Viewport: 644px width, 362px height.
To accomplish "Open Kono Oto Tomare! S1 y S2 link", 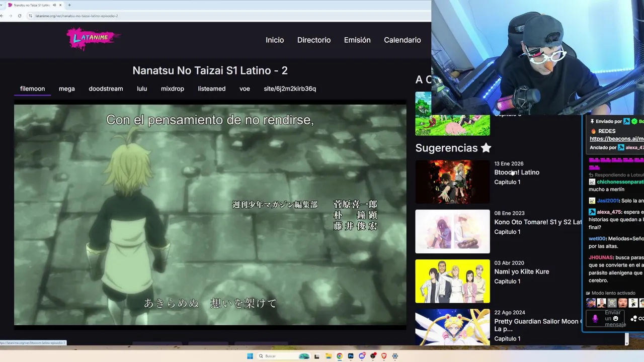I will pyautogui.click(x=538, y=222).
